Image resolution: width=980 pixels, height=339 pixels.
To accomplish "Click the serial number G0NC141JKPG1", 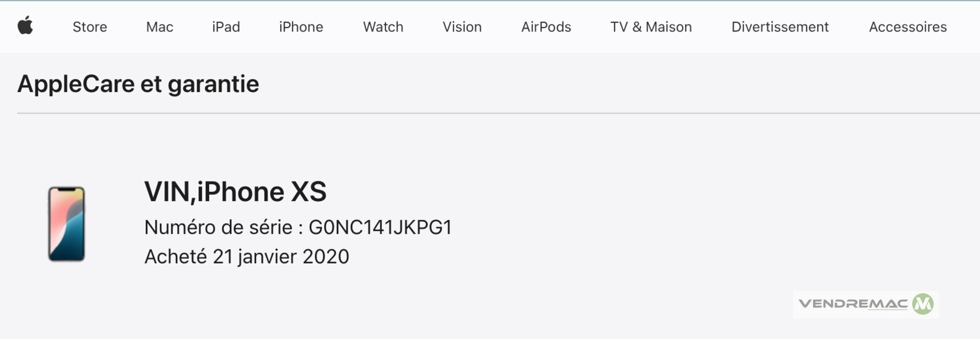I will pos(380,227).
